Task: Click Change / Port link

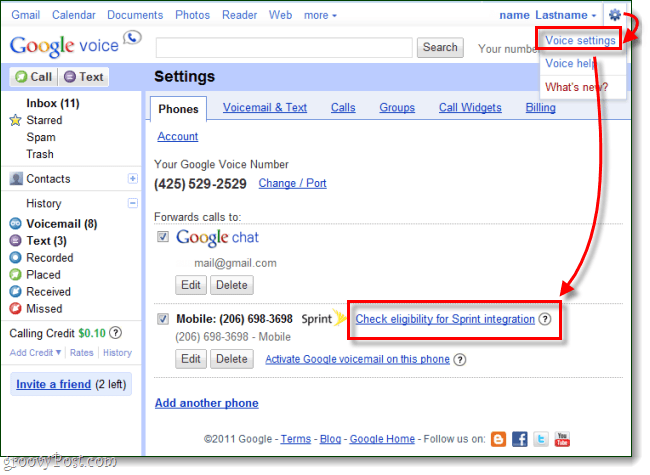Action: click(x=292, y=183)
